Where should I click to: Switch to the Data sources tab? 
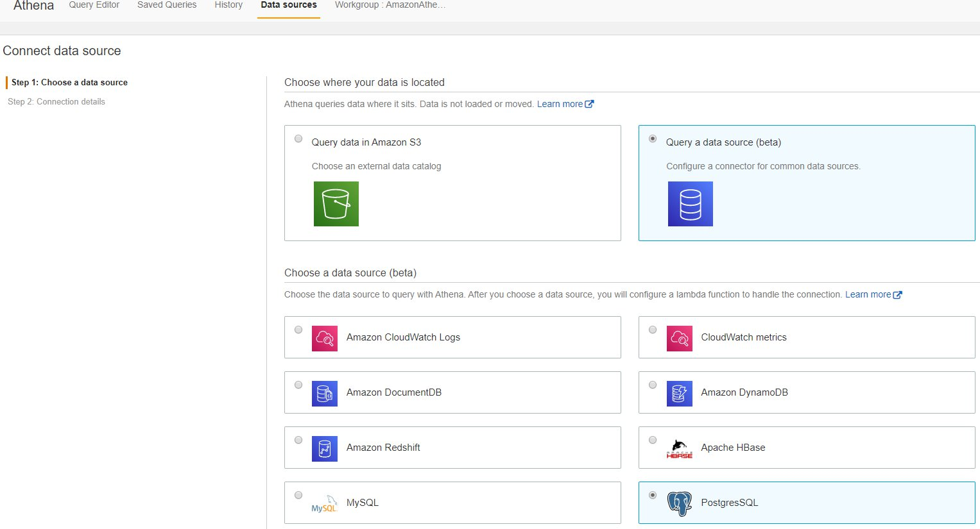pos(289,5)
